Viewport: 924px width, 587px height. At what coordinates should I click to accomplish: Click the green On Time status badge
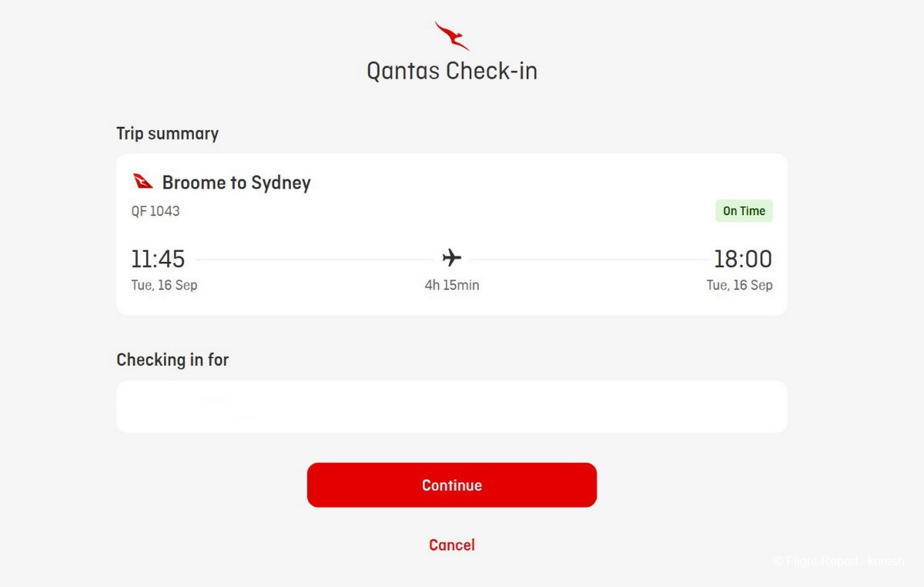[744, 211]
